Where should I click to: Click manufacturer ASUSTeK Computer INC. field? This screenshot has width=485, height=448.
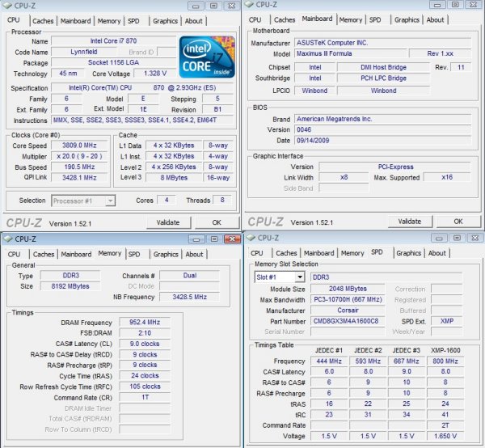(382, 43)
